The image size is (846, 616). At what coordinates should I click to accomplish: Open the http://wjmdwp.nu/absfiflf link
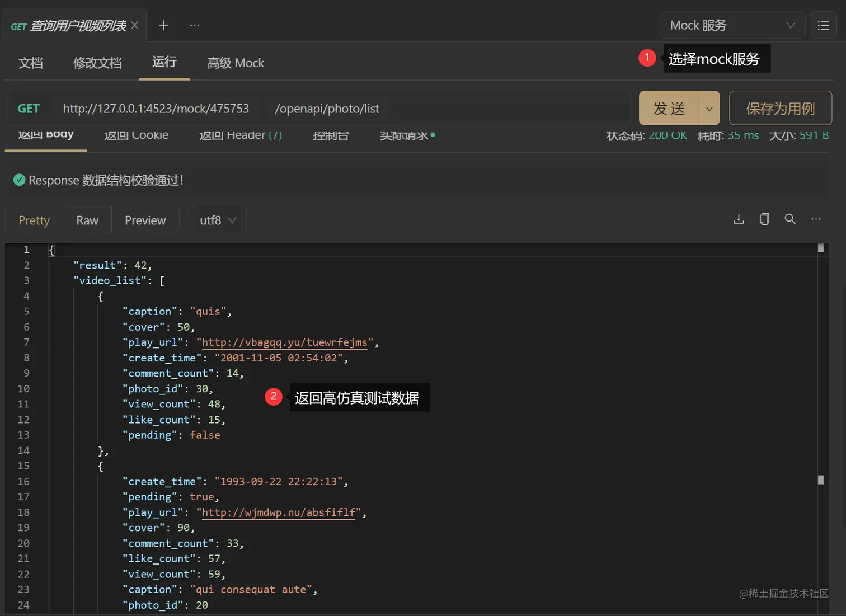click(278, 512)
